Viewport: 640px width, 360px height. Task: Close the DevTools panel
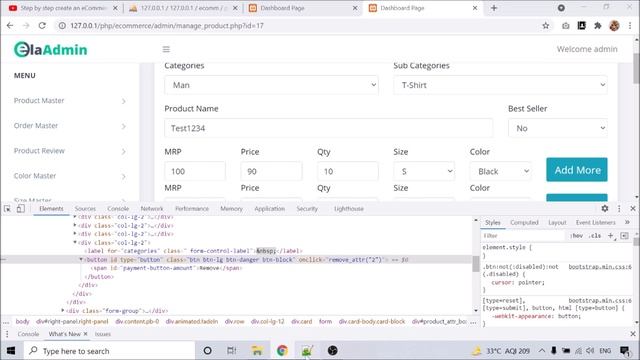[633, 209]
